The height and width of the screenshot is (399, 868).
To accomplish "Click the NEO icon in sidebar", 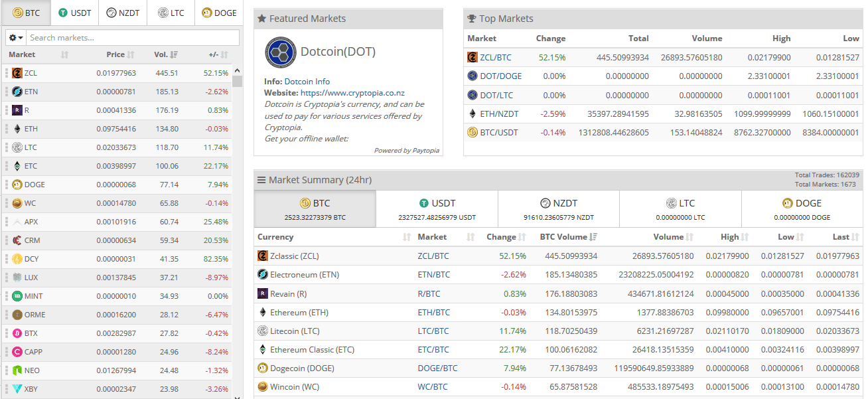I will click(x=17, y=370).
